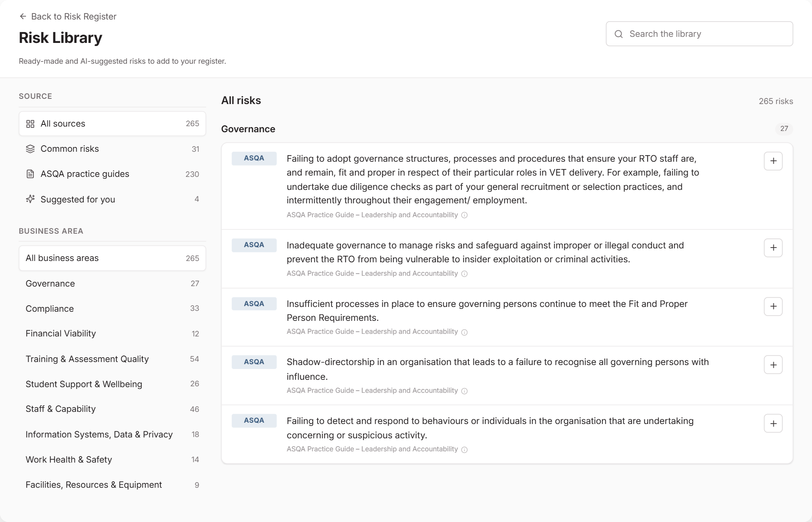Click the ASQA badge on inadequate governance risk

pyautogui.click(x=254, y=245)
